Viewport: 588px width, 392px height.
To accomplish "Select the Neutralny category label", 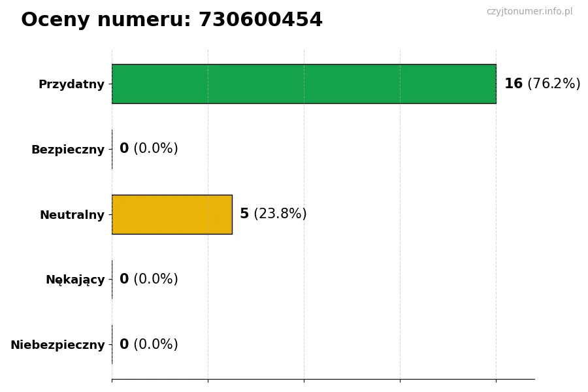I will pyautogui.click(x=72, y=215).
